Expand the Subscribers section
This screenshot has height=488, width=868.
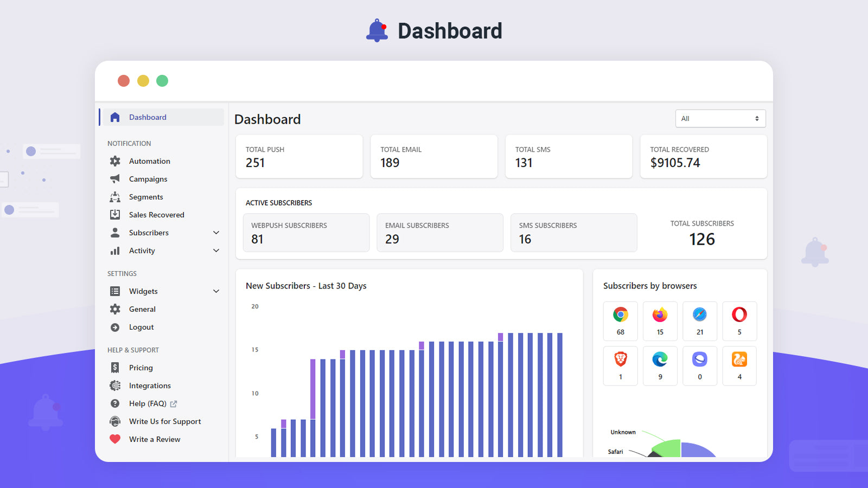click(216, 232)
